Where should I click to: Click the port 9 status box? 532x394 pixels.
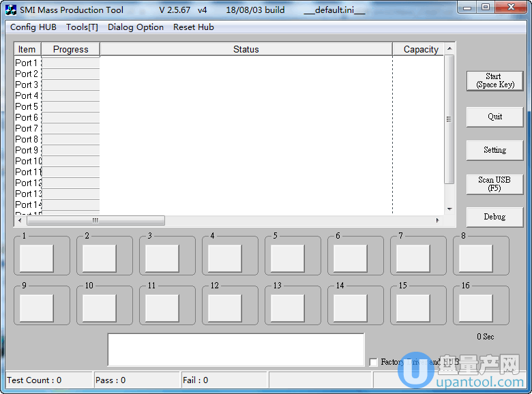[37, 307]
